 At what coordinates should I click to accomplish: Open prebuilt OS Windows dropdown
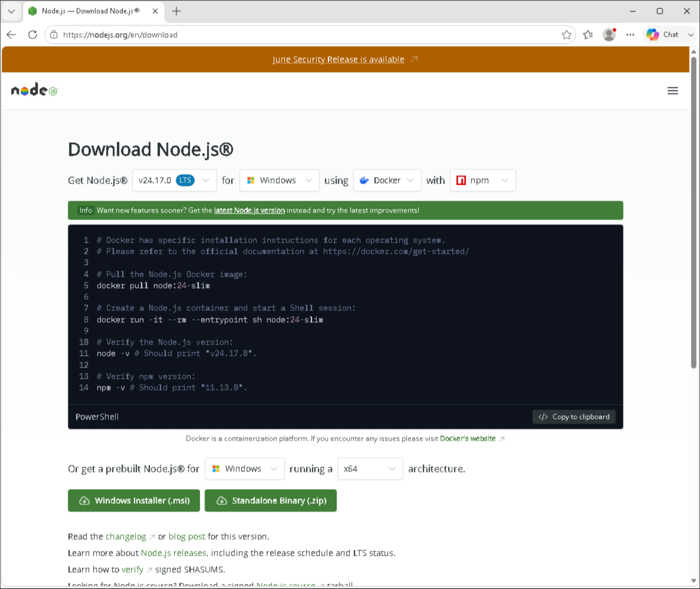(x=245, y=469)
